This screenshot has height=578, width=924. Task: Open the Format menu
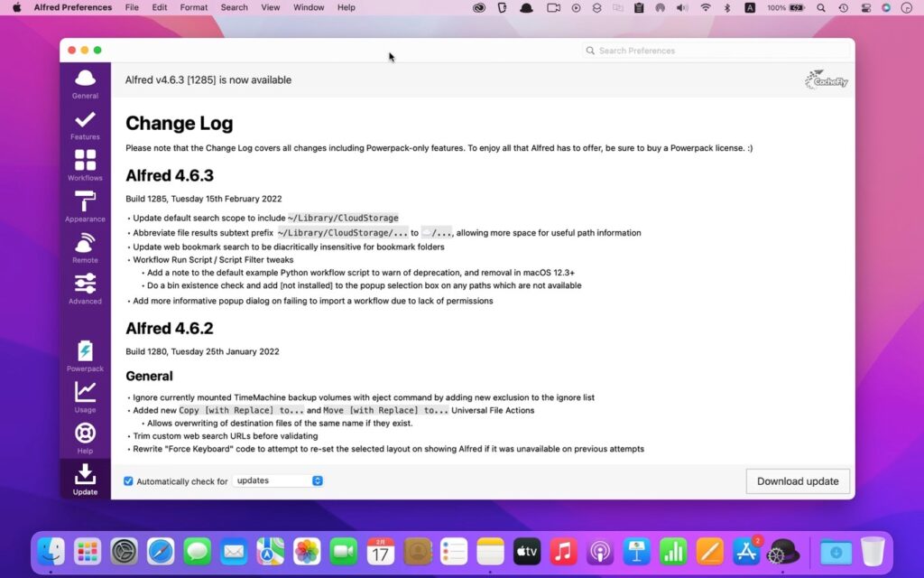tap(194, 7)
